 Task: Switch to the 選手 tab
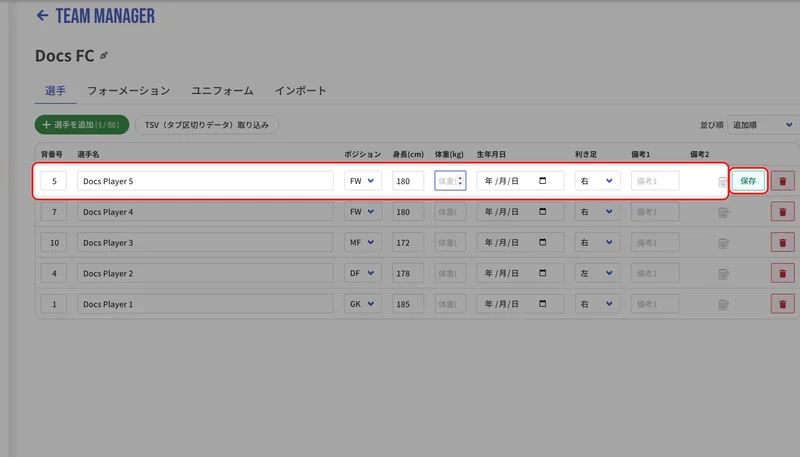[55, 91]
